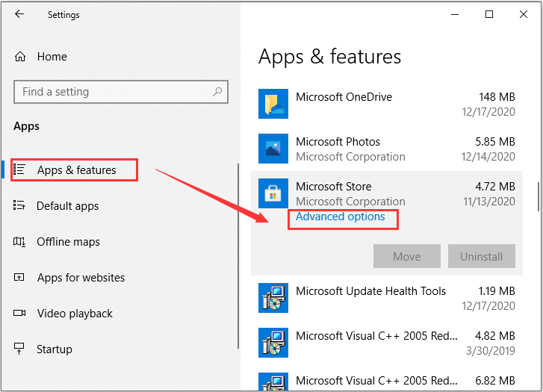Click the Microsoft Photos app icon

click(273, 149)
